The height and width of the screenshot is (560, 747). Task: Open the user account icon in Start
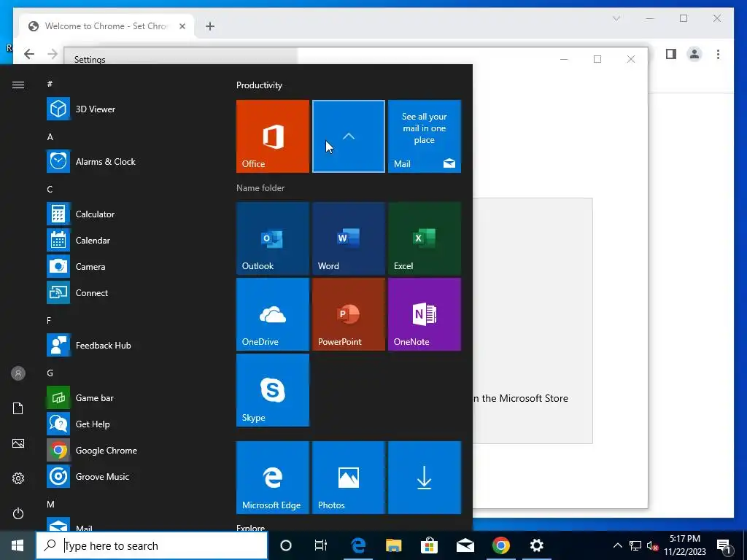18,373
